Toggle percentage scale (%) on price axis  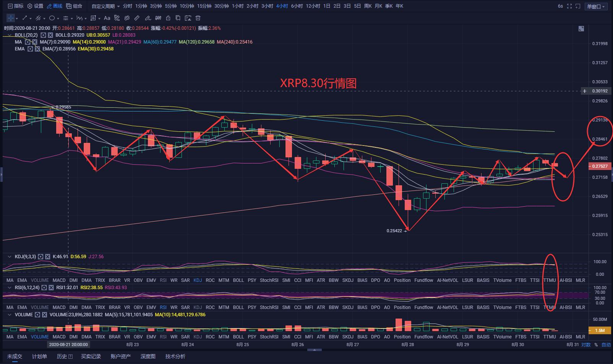click(x=596, y=345)
